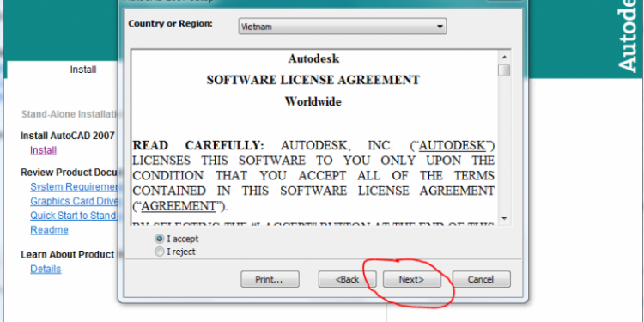Click the Cancel button
Image resolution: width=644 pixels, height=322 pixels.
pyautogui.click(x=481, y=279)
